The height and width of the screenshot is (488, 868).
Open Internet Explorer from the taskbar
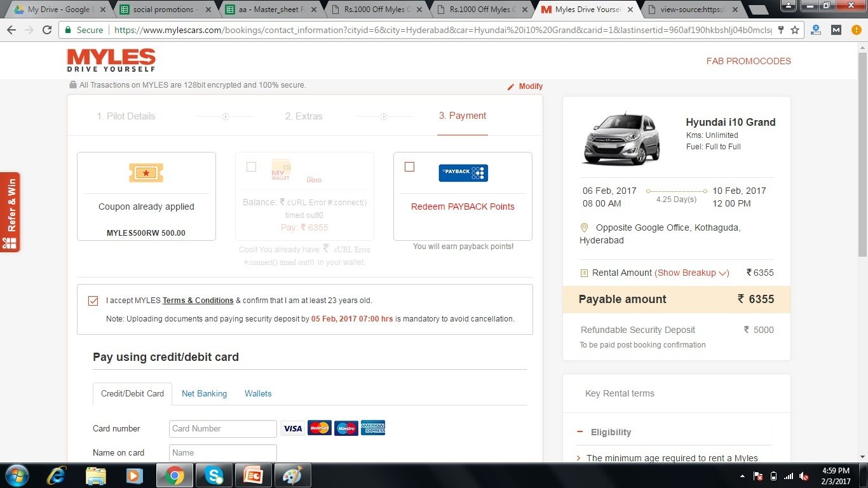pos(57,475)
